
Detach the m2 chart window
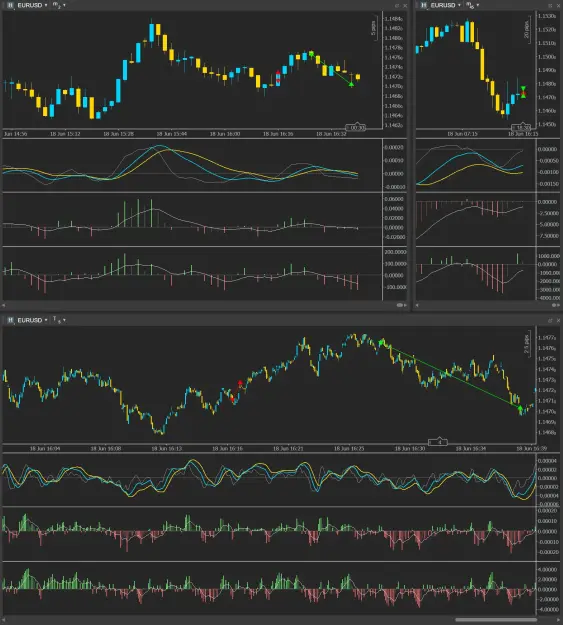click(x=397, y=6)
